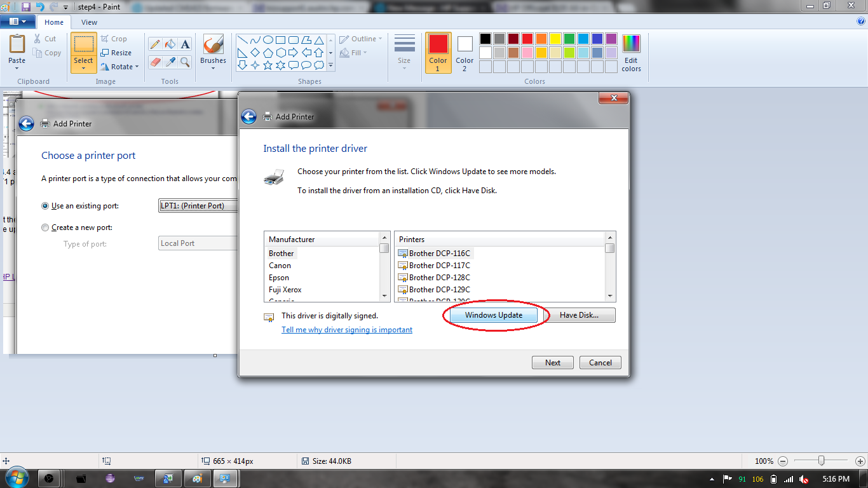
Task: Select Brother DCP-128C in Printers list
Action: (440, 278)
